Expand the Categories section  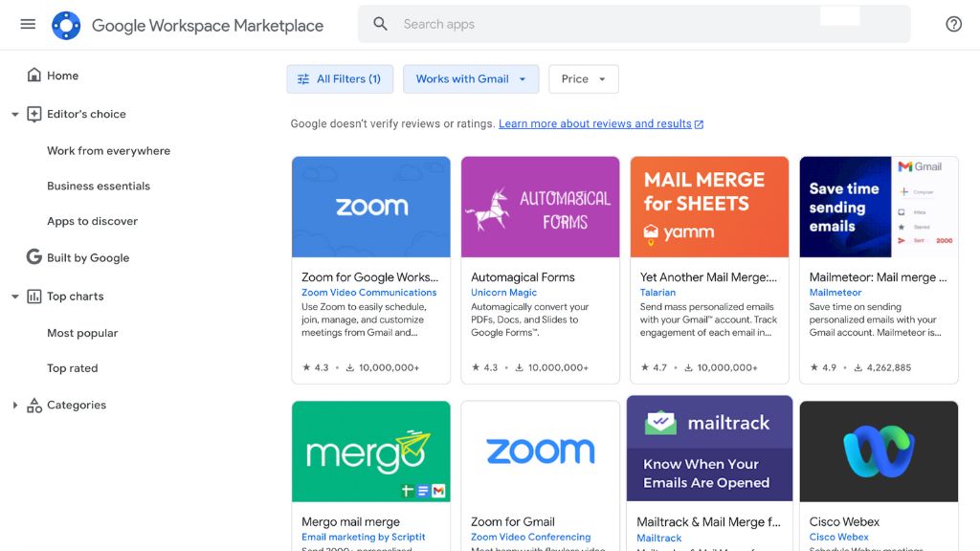tap(14, 405)
